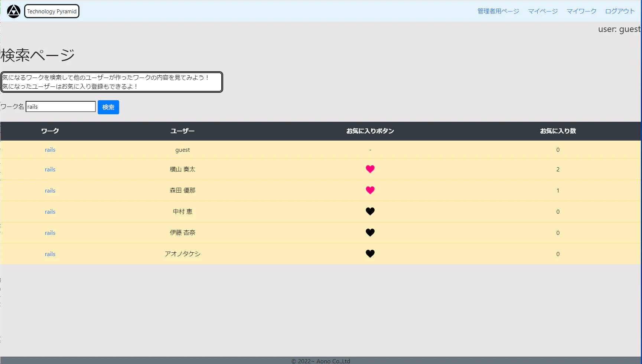Toggle the pink heart for 森田 優那

click(370, 190)
